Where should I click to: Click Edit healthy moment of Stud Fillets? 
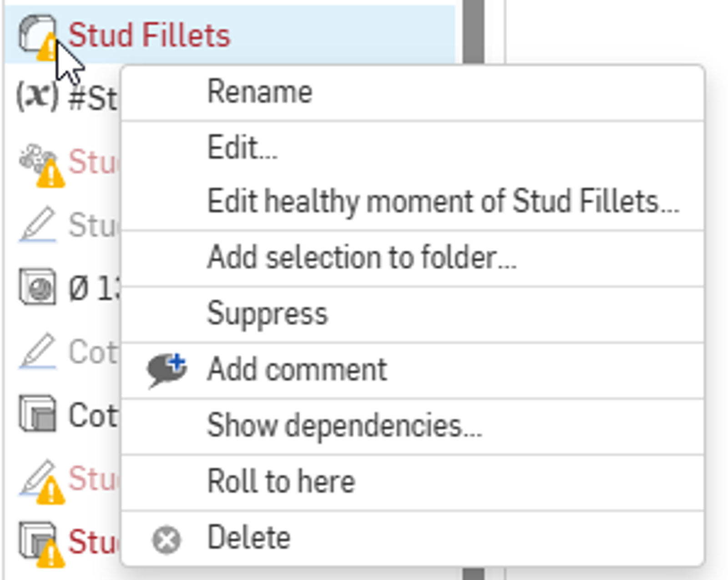click(444, 203)
